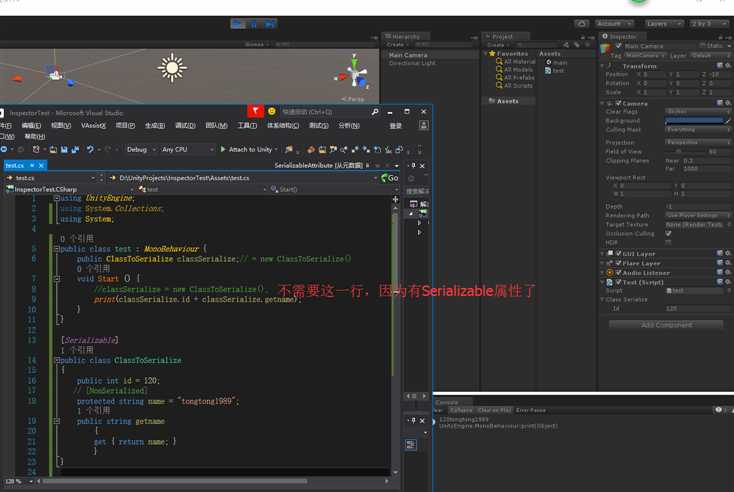Open Transform component gear settings icon

point(728,66)
